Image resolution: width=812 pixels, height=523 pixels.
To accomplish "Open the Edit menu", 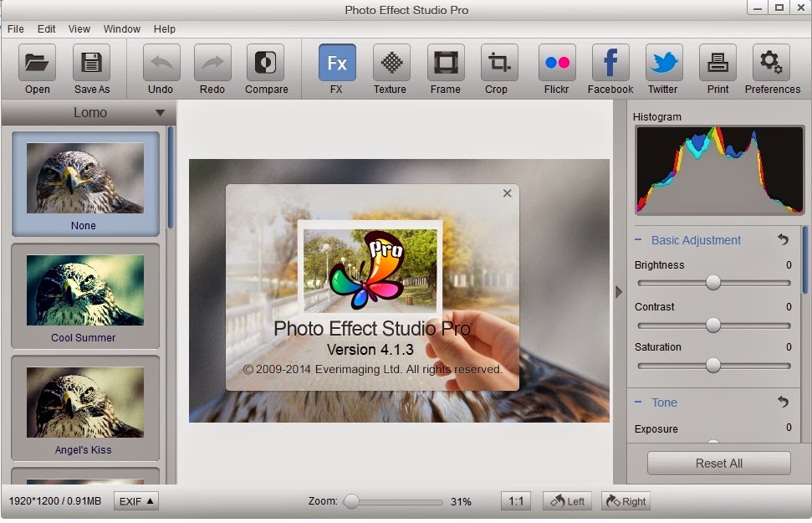I will coord(46,29).
